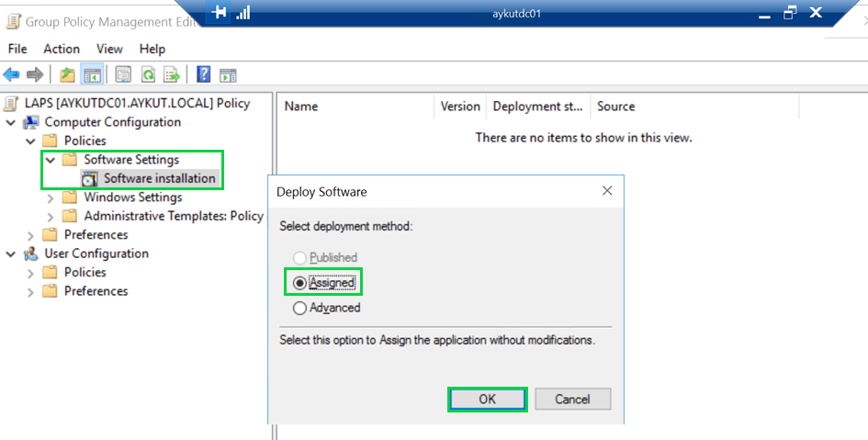Click the blue Back arrow in toolbar

tap(11, 74)
